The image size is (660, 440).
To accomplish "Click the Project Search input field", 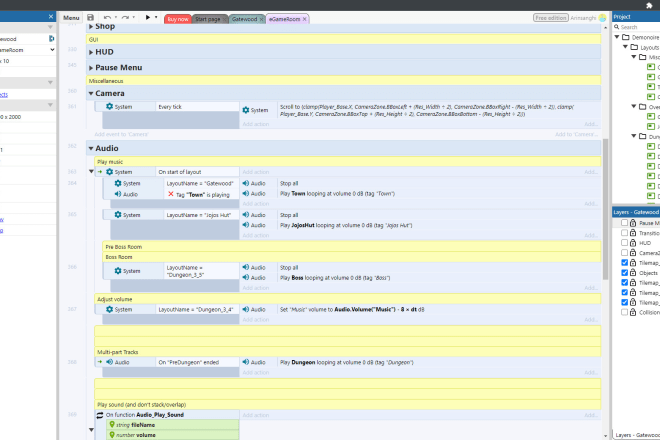I will point(640,27).
